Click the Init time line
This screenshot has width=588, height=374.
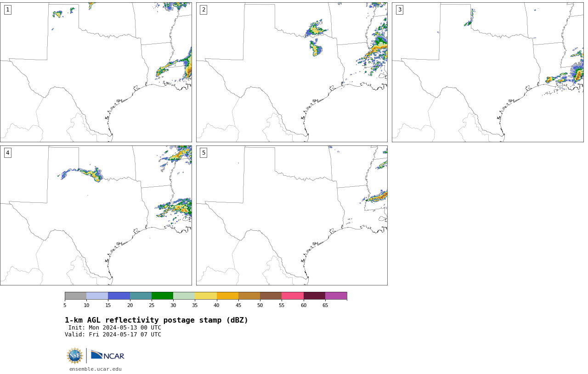[x=115, y=328]
